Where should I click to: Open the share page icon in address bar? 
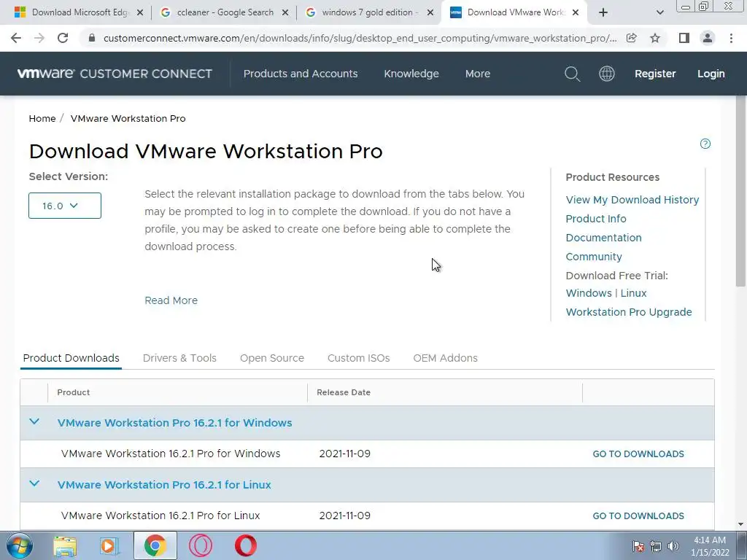[632, 38]
